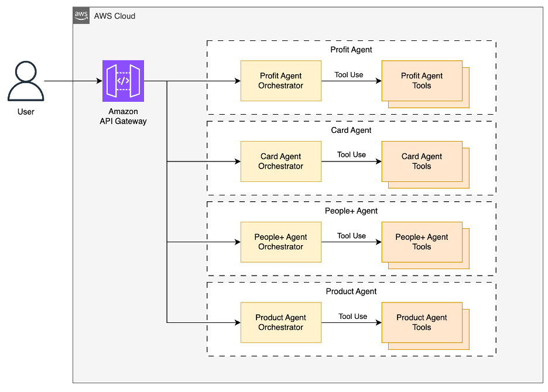Viewport: 548px width, 392px height.
Task: Select the Profit Agent Orchestrator box
Action: coord(281,81)
